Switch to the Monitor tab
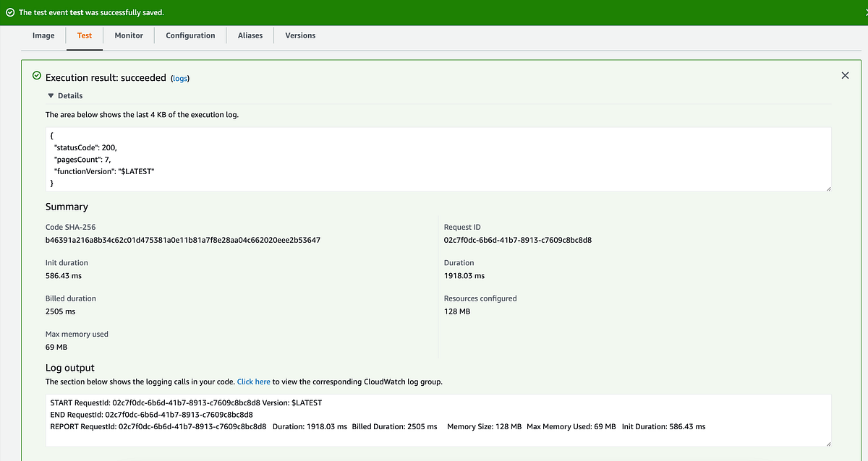This screenshot has height=461, width=868. [129, 35]
